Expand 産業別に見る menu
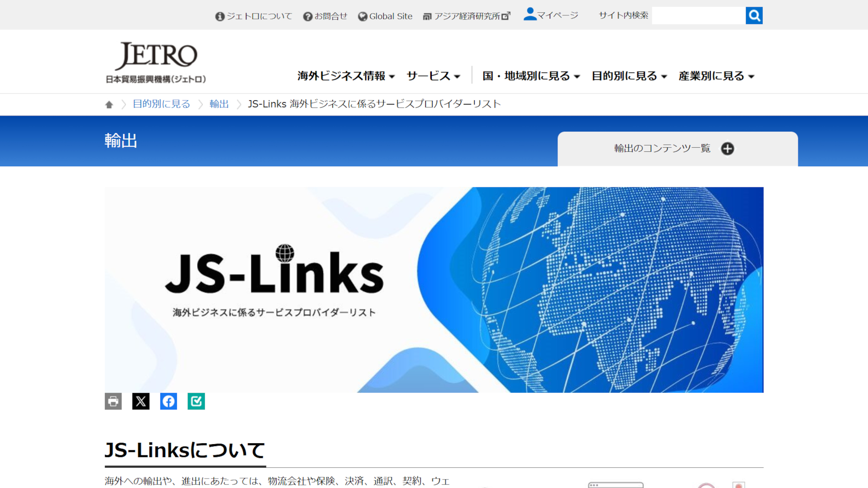The height and width of the screenshot is (488, 868). (716, 76)
